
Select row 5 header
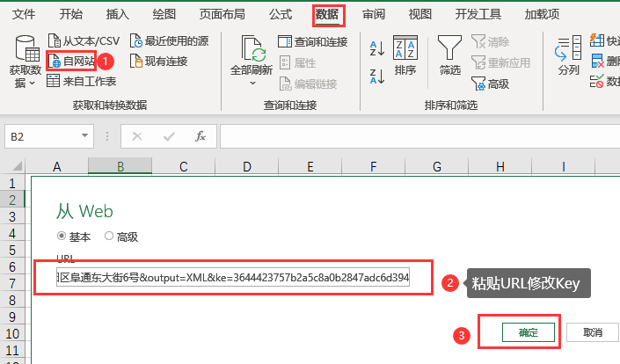pyautogui.click(x=12, y=250)
